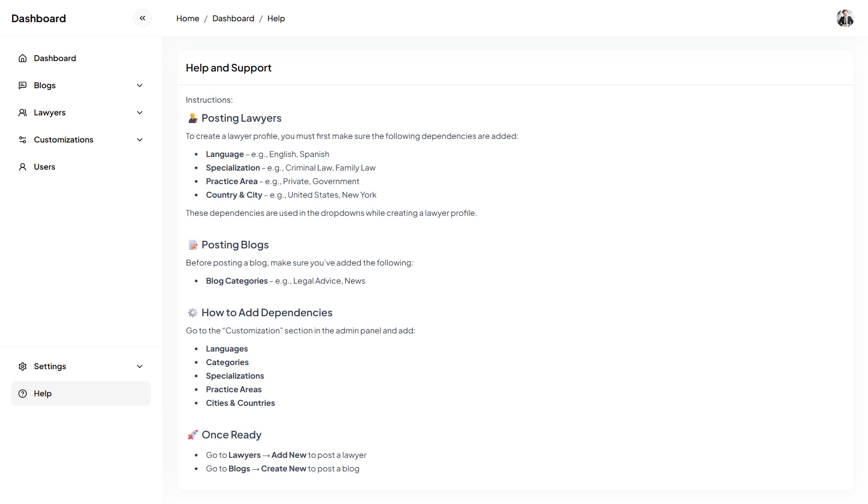Click Cities & Countries in dependency list

[241, 403]
